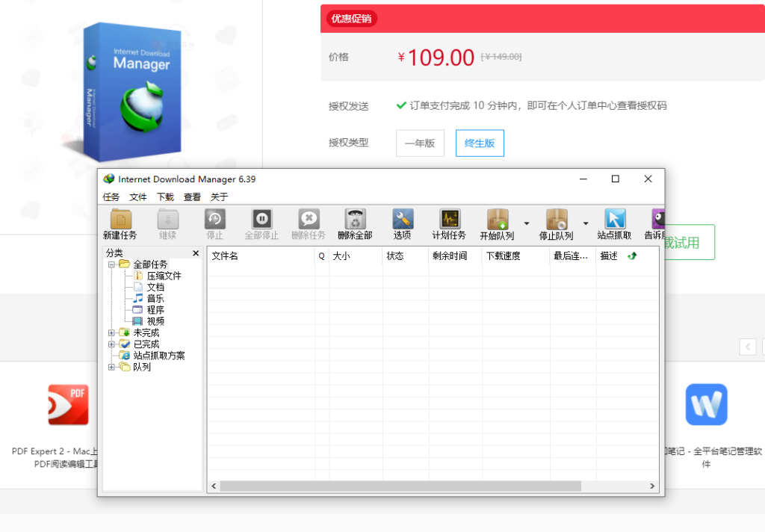This screenshot has width=765, height=532.
Task: Click the green 试用 trial button
Action: click(x=690, y=242)
